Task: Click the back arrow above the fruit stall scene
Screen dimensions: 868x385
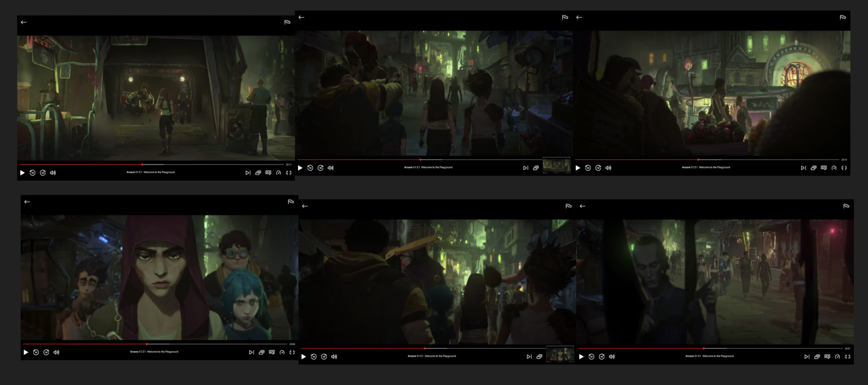Action: [x=579, y=17]
